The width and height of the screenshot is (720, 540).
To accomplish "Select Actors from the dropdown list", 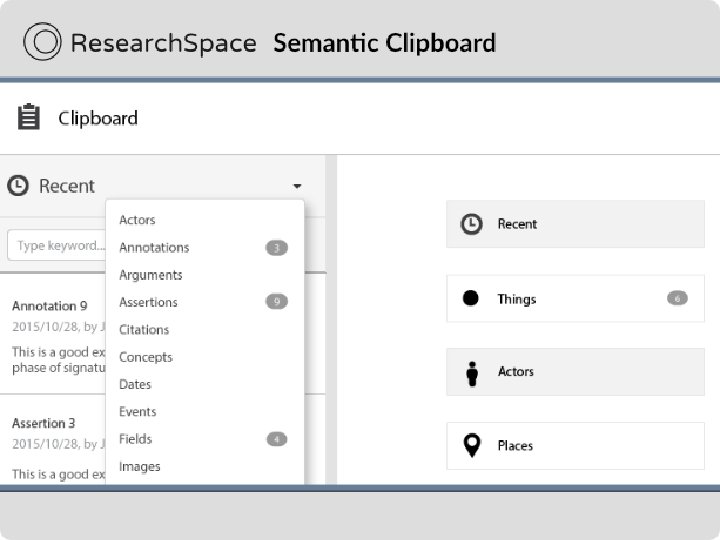I will (x=138, y=220).
